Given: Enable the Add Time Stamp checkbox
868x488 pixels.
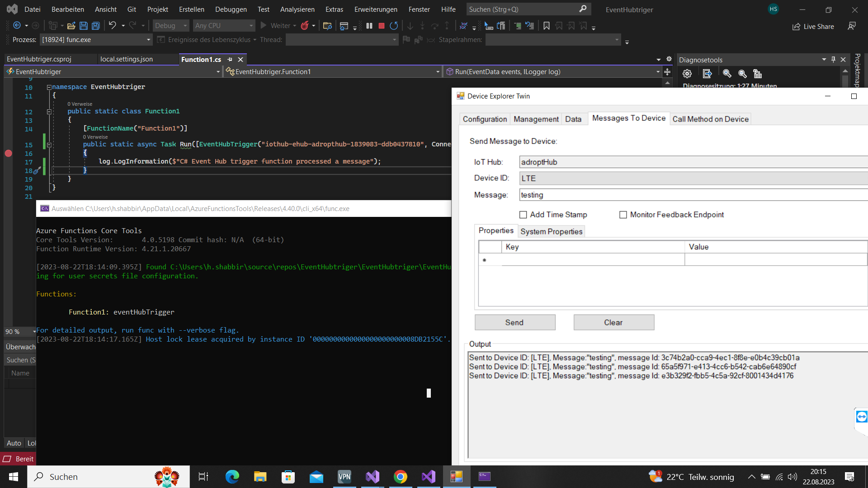Looking at the screenshot, I should 523,215.
